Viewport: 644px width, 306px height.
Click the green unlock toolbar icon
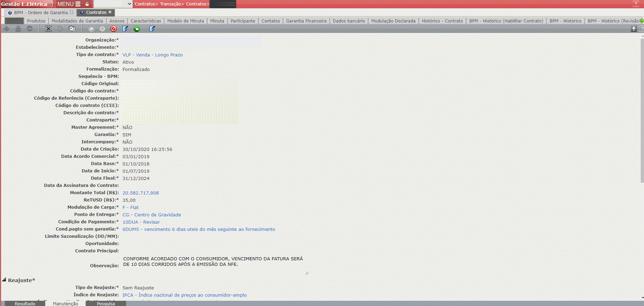(137, 29)
